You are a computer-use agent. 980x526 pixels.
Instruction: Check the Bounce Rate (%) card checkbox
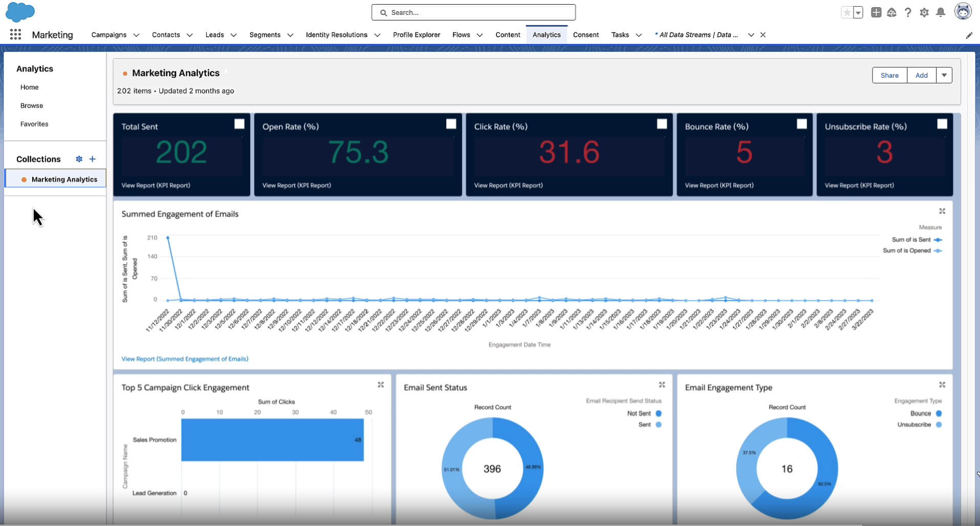click(x=802, y=124)
